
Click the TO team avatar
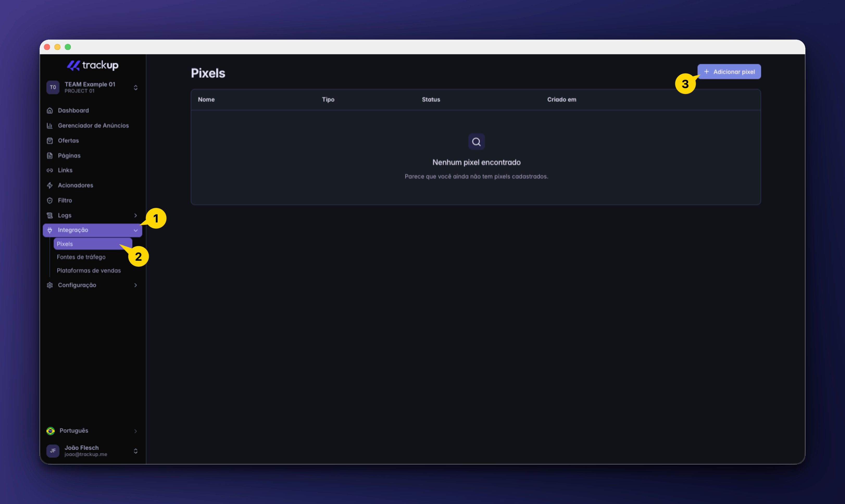click(x=53, y=87)
